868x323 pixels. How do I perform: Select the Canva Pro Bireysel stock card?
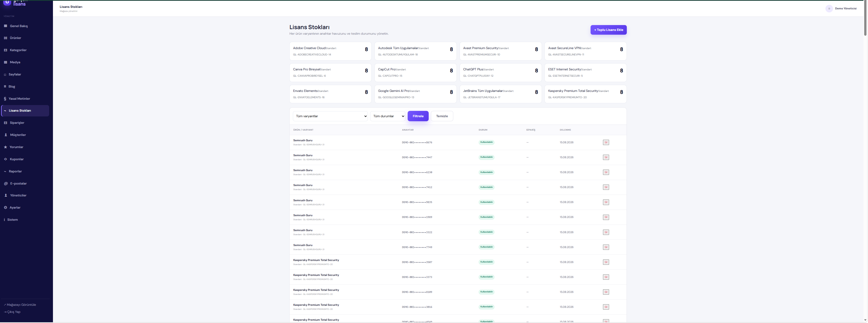click(x=330, y=72)
